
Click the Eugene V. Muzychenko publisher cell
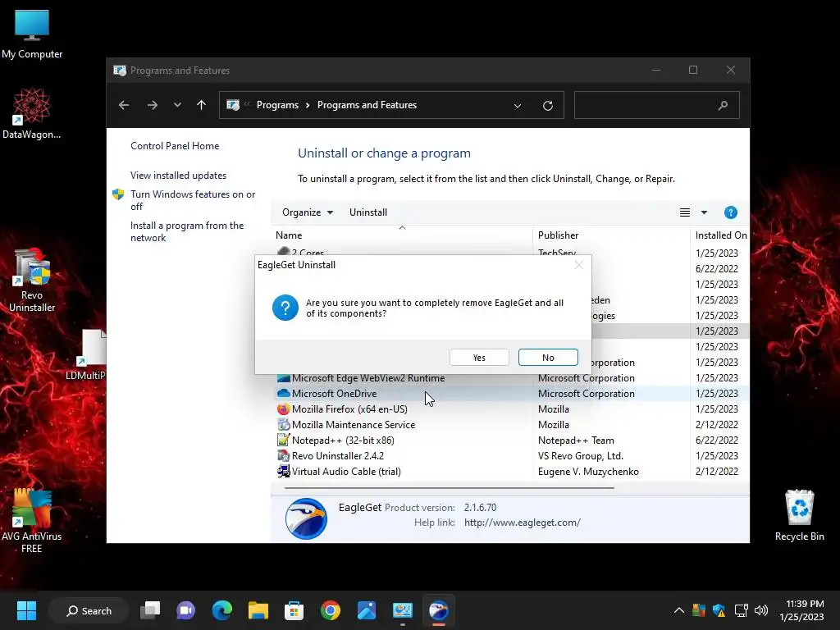point(588,472)
